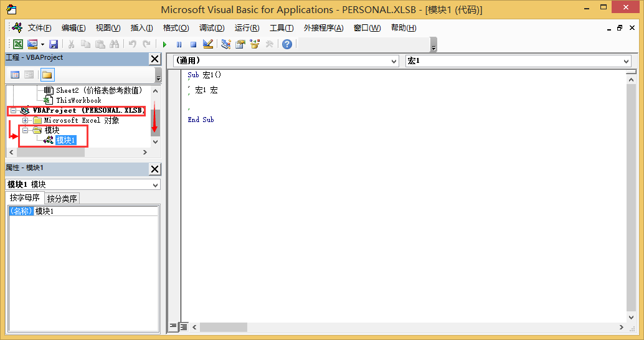The height and width of the screenshot is (340, 644).
Task: Click Full Module View button at code pane bottom
Action: pos(184,327)
